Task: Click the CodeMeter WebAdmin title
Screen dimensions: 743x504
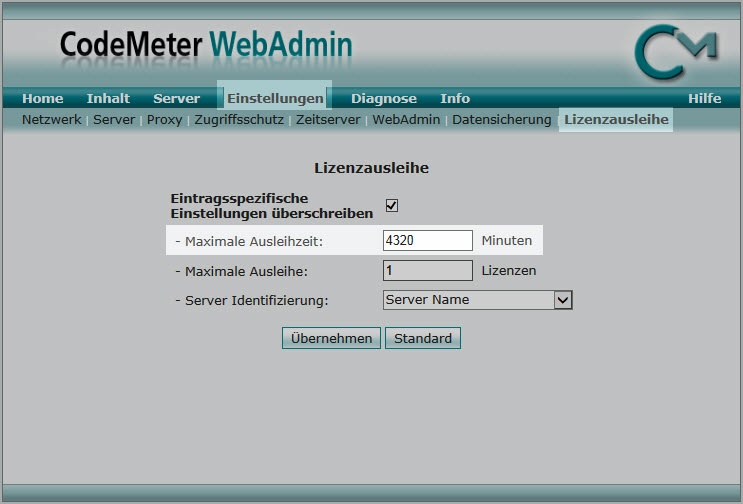Action: (206, 45)
